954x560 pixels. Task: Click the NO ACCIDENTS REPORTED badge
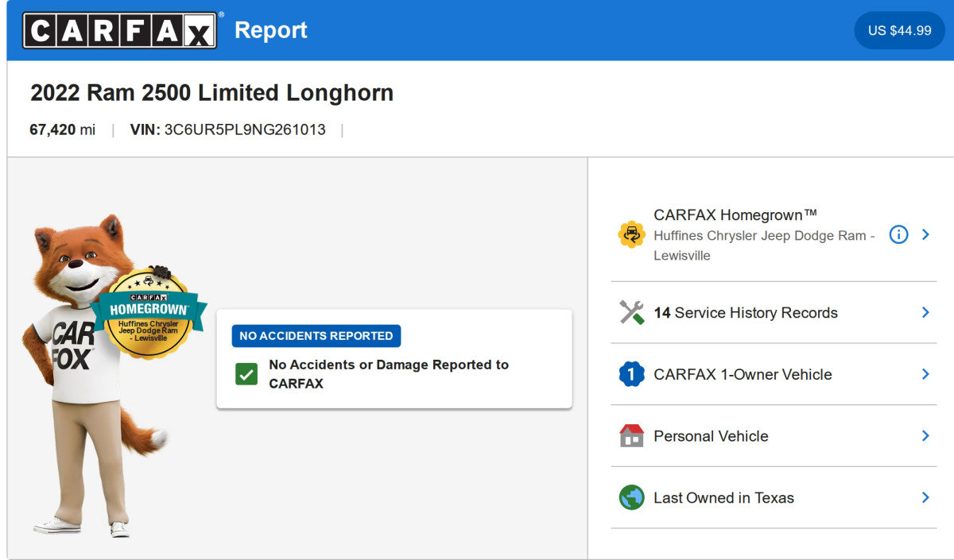pos(316,336)
